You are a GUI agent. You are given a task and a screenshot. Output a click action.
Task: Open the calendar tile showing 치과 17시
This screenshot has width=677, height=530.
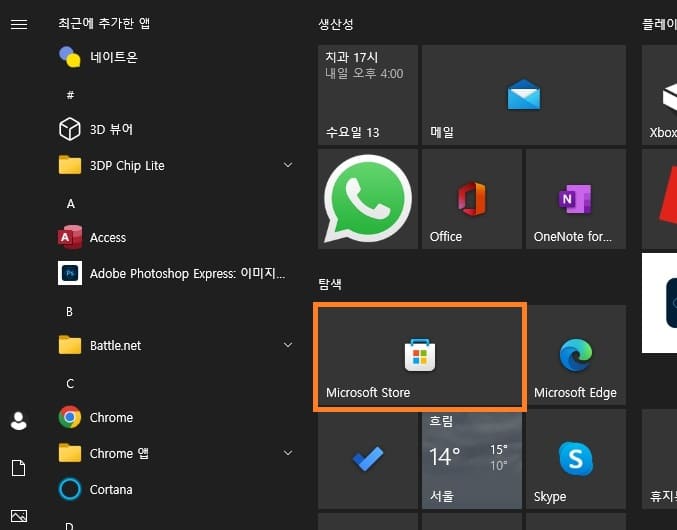(368, 95)
